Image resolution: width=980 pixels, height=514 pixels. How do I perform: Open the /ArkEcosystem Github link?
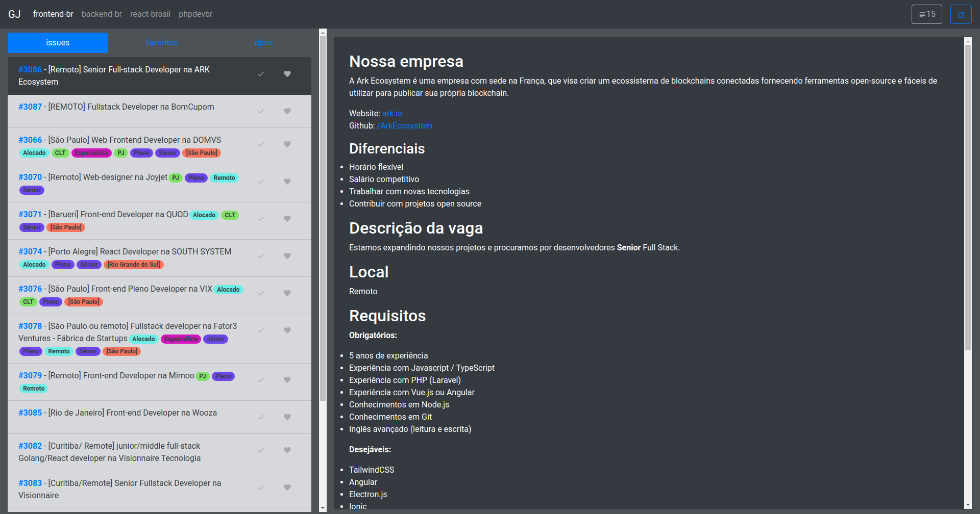(404, 125)
